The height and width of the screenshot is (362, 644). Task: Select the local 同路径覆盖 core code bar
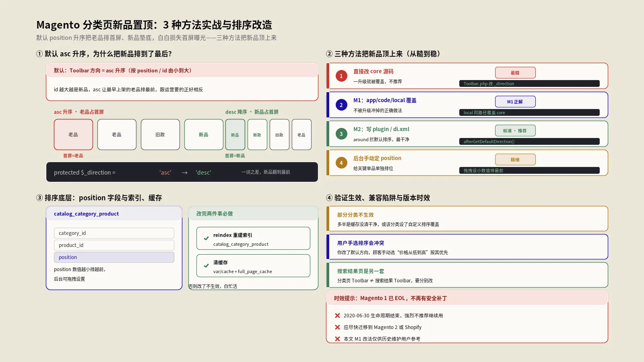pos(529,113)
